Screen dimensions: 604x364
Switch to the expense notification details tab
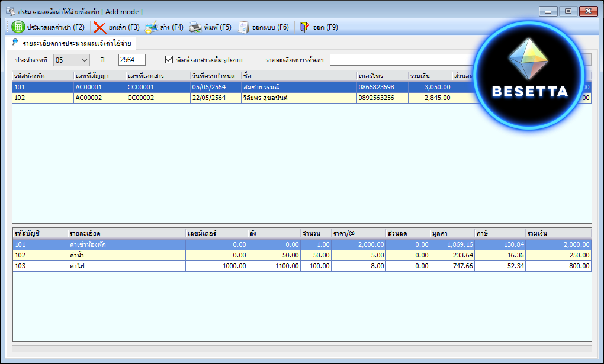(76, 43)
